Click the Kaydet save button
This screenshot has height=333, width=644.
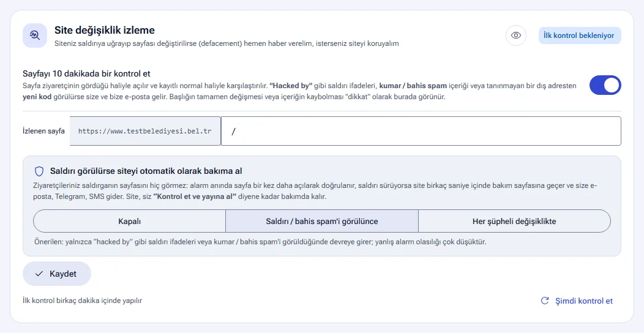tap(57, 274)
